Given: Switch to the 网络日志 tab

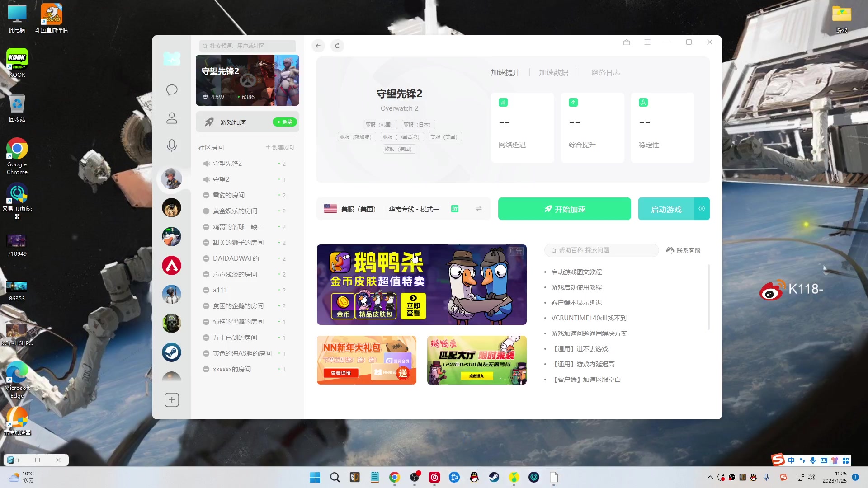Looking at the screenshot, I should pyautogui.click(x=606, y=73).
